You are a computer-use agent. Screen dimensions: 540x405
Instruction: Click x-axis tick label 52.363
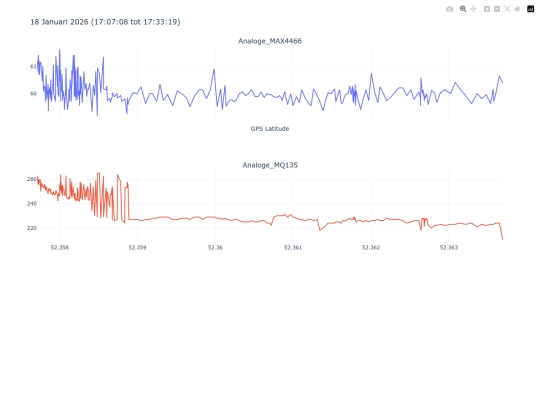coord(449,247)
